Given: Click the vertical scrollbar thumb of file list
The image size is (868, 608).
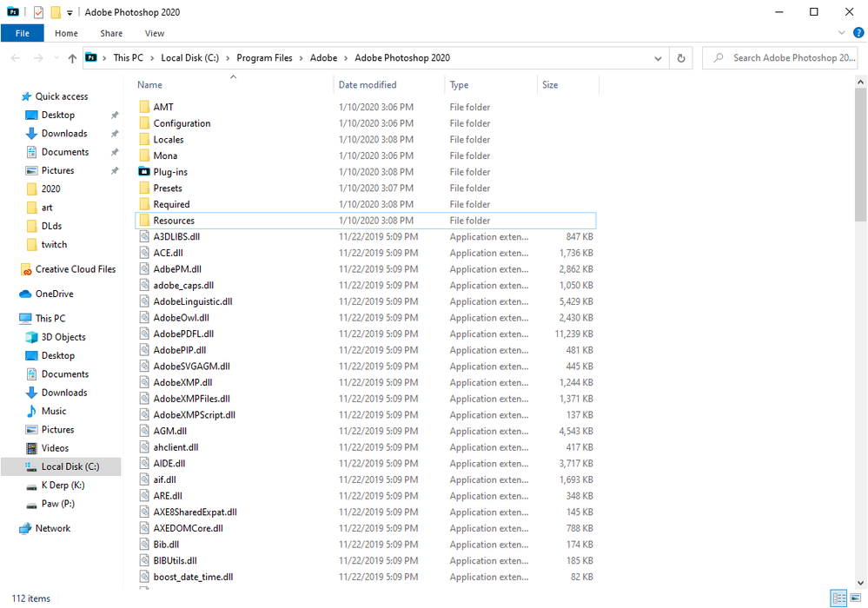Looking at the screenshot, I should pos(860,155).
